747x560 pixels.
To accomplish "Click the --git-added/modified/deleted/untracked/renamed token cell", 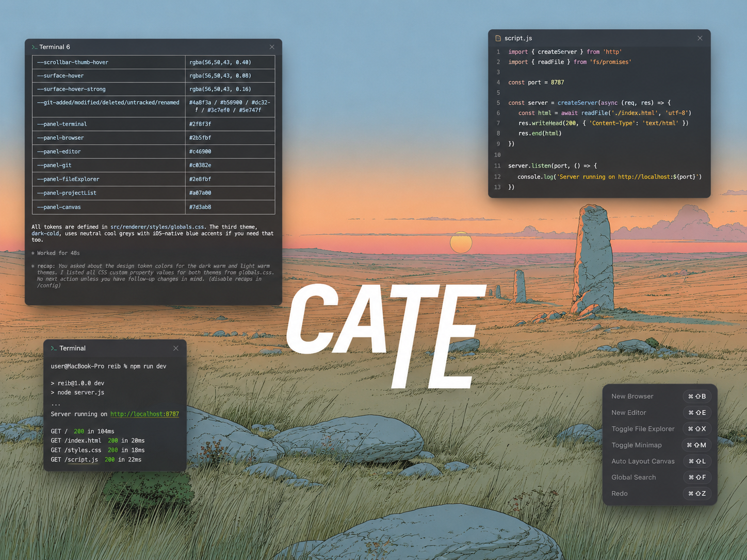I will 108,106.
